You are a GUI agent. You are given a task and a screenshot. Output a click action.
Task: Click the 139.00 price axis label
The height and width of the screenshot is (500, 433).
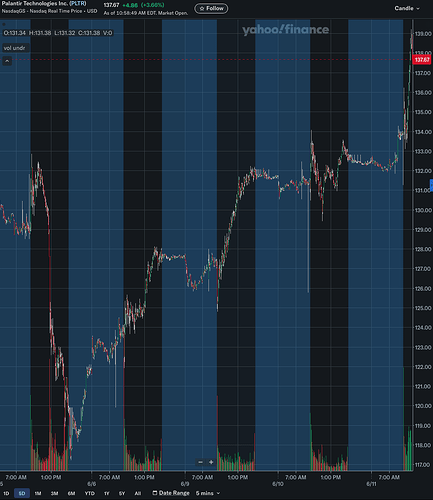[x=423, y=34]
